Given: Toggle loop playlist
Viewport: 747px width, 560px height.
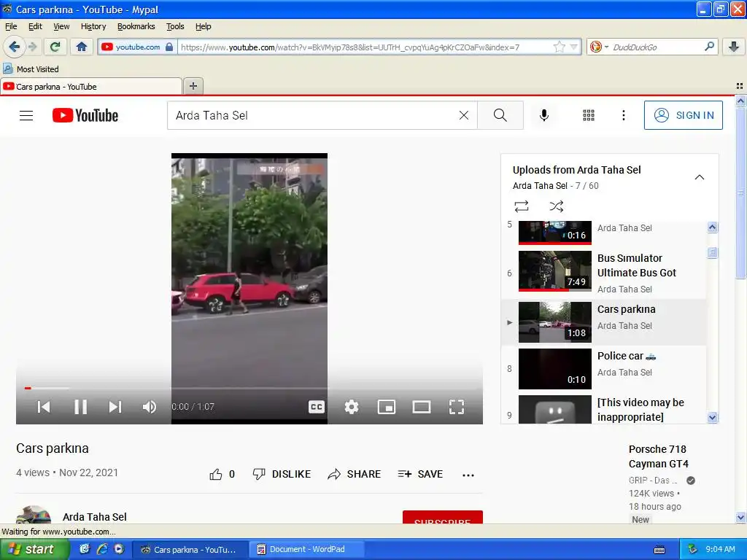Looking at the screenshot, I should pos(522,206).
